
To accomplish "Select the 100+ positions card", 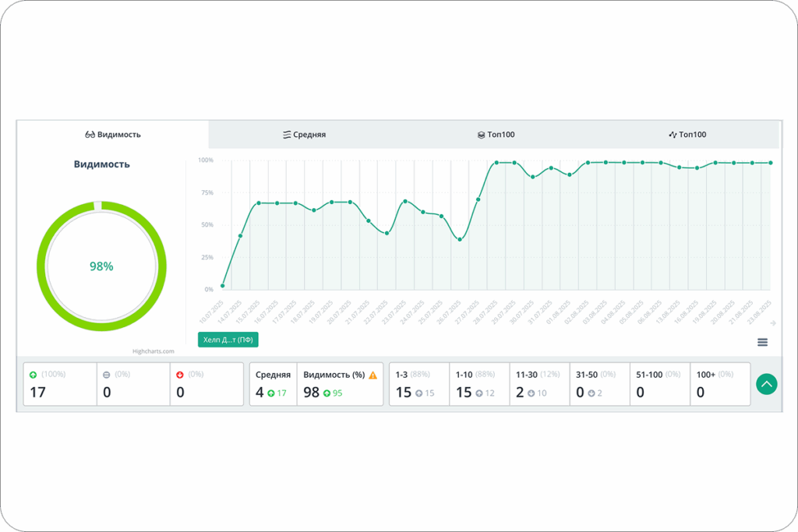I will pyautogui.click(x=720, y=384).
